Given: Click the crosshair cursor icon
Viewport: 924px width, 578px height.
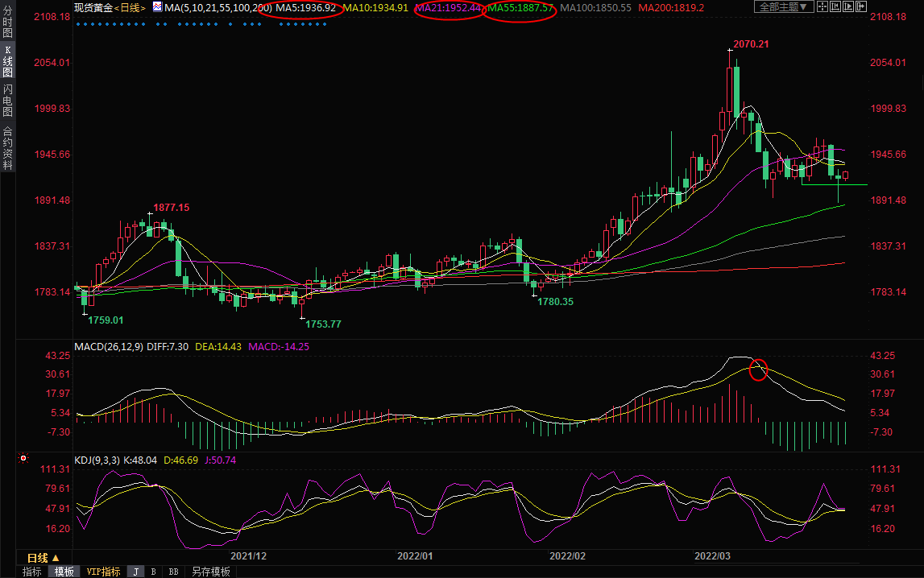Looking at the screenshot, I should coord(822,6).
